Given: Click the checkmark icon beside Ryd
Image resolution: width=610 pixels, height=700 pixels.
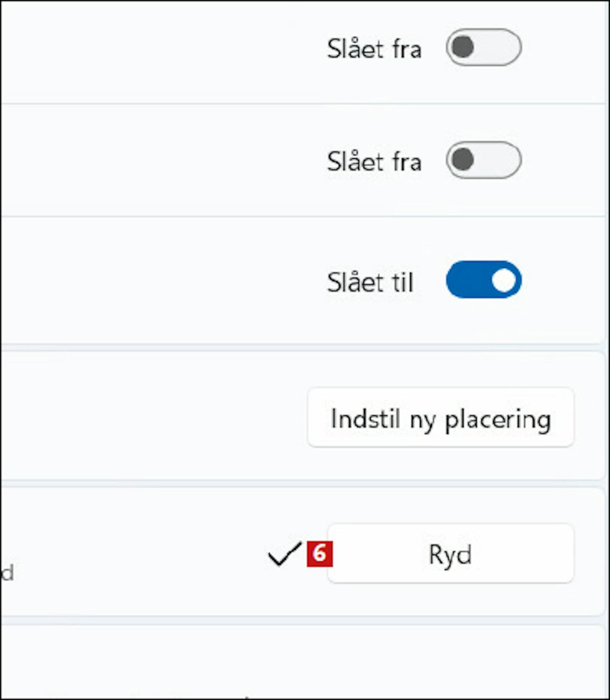Looking at the screenshot, I should coord(285,554).
